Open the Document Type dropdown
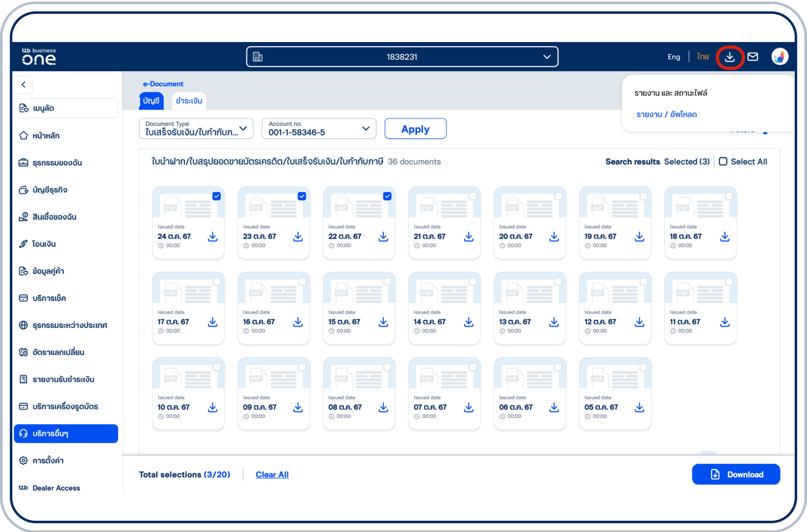Screen dimensions: 807x532 [x=196, y=129]
